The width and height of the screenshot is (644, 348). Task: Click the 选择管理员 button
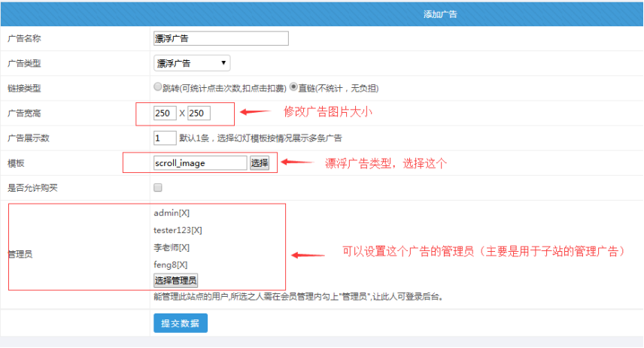(175, 280)
